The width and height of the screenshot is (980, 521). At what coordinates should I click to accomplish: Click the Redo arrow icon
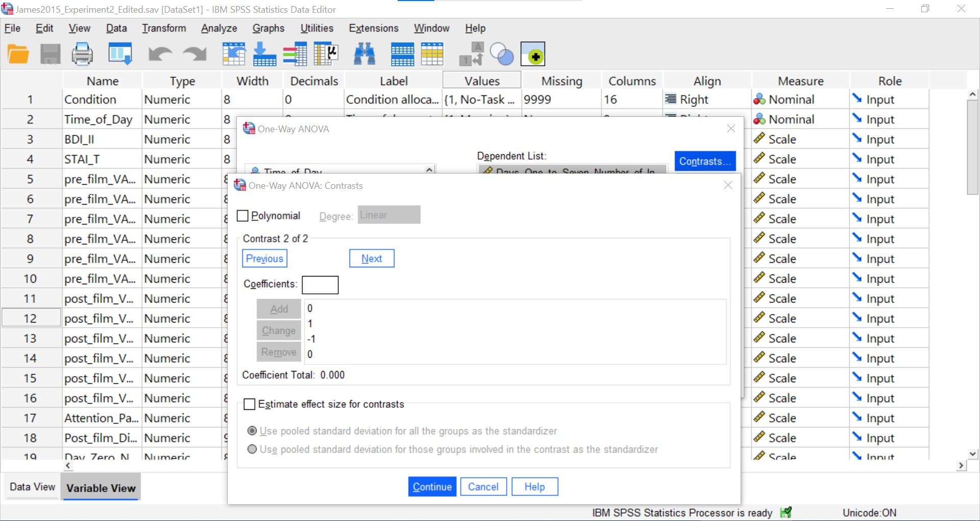click(x=195, y=54)
